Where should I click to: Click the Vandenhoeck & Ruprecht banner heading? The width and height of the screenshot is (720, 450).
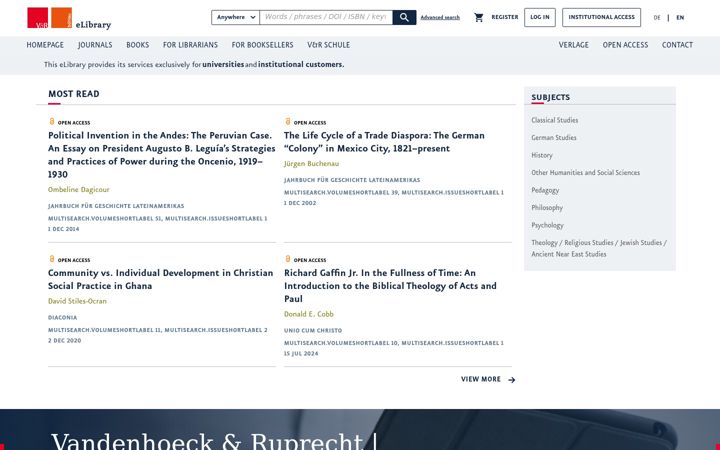[214, 441]
